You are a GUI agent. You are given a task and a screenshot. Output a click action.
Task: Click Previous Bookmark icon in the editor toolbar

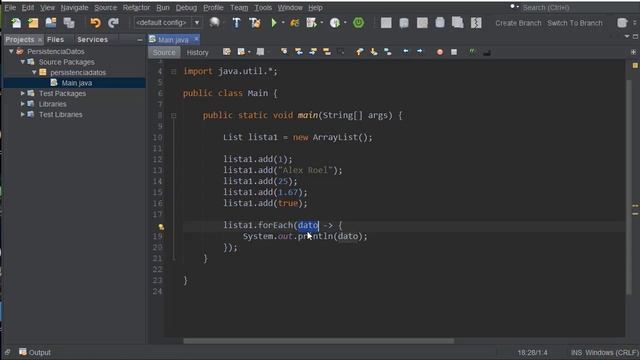[359, 52]
